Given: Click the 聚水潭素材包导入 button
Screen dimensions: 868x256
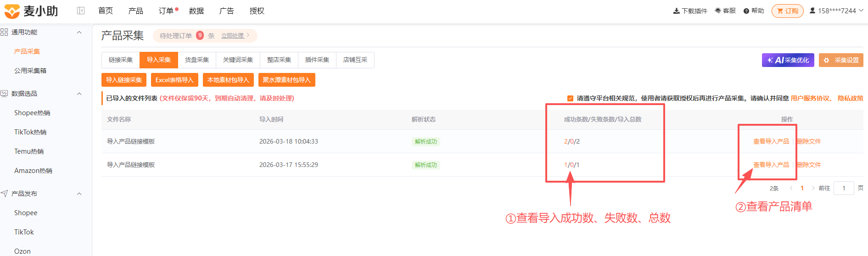Looking at the screenshot, I should (x=287, y=80).
